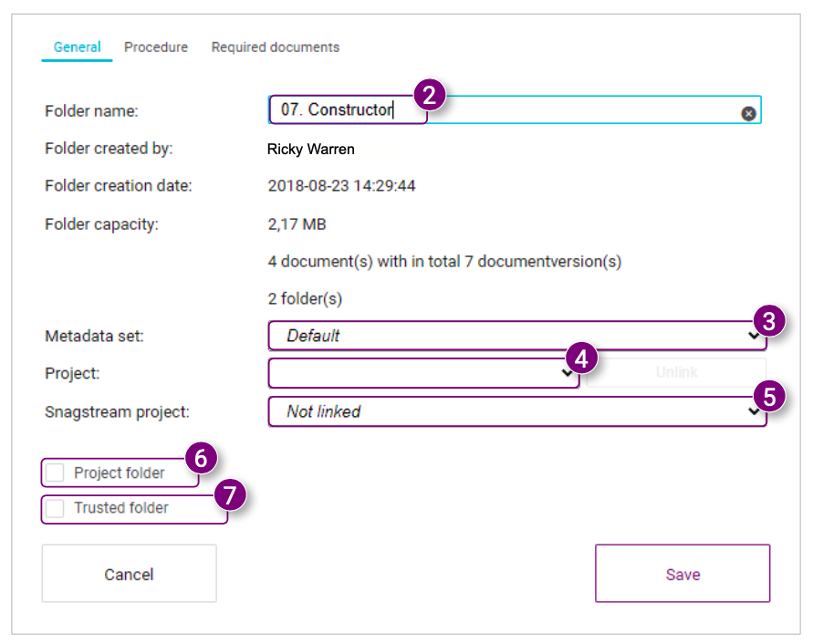
Task: Click the numbered callout badge 7
Action: point(231,495)
